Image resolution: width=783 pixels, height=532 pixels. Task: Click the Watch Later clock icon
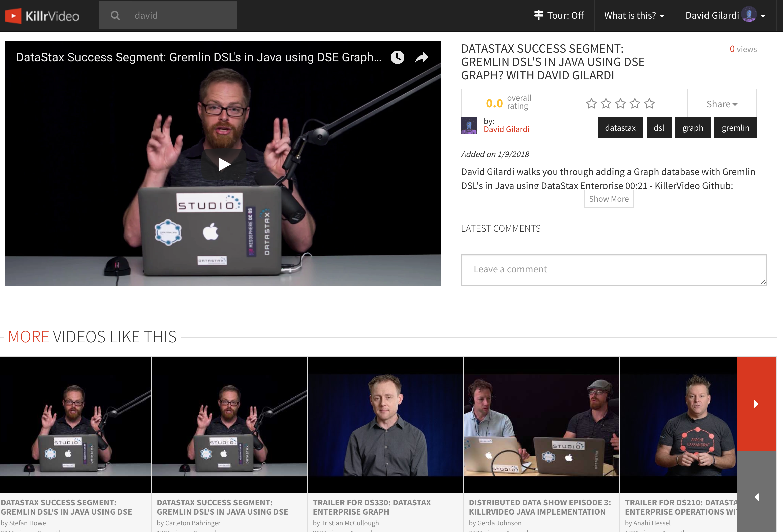[397, 57]
